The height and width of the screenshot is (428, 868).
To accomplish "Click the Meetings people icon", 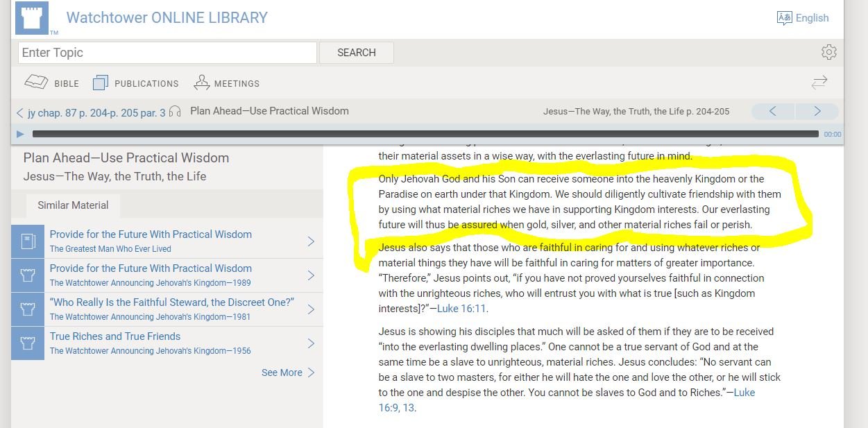I will coord(202,83).
